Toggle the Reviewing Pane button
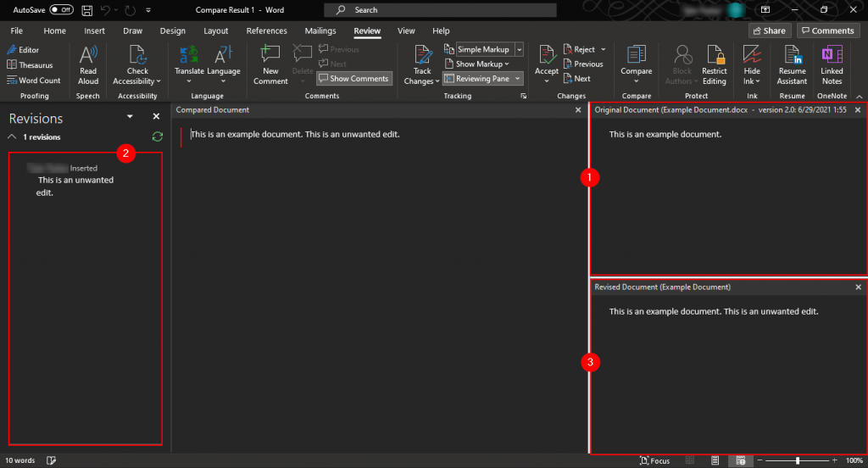Viewport: 868px width, 468px height. tap(477, 79)
